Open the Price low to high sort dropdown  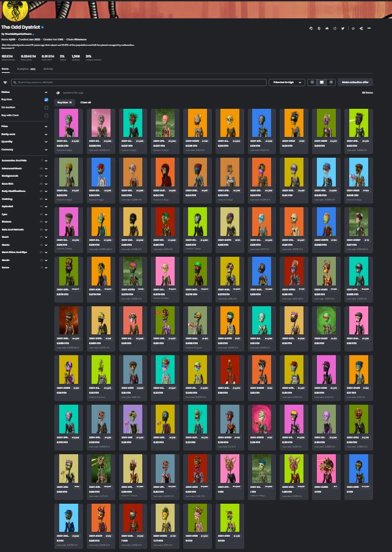[x=286, y=83]
